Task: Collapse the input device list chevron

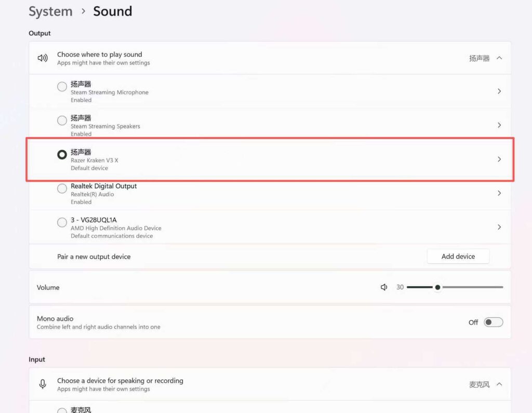Action: pos(499,384)
